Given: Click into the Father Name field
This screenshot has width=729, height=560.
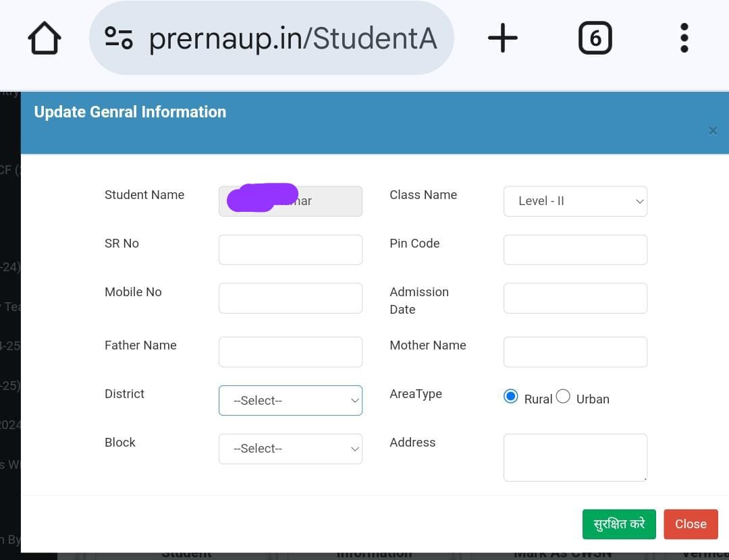Looking at the screenshot, I should click(x=290, y=352).
